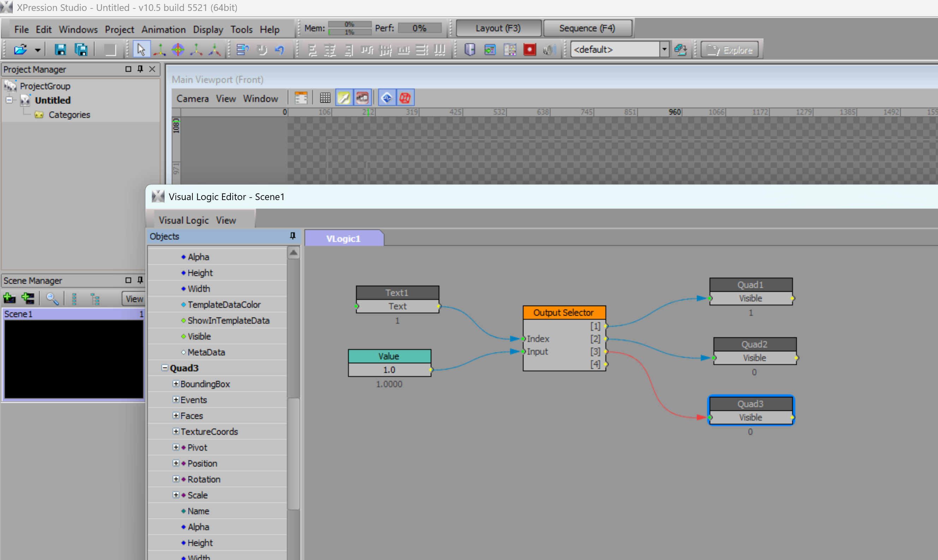Click the Objects panel scroll up arrow
The image size is (938, 560).
[x=293, y=252]
